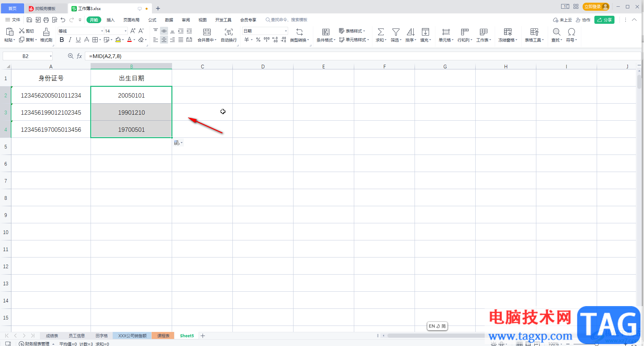The image size is (644, 346).
Task: Toggle italic formatting
Action: tap(70, 40)
